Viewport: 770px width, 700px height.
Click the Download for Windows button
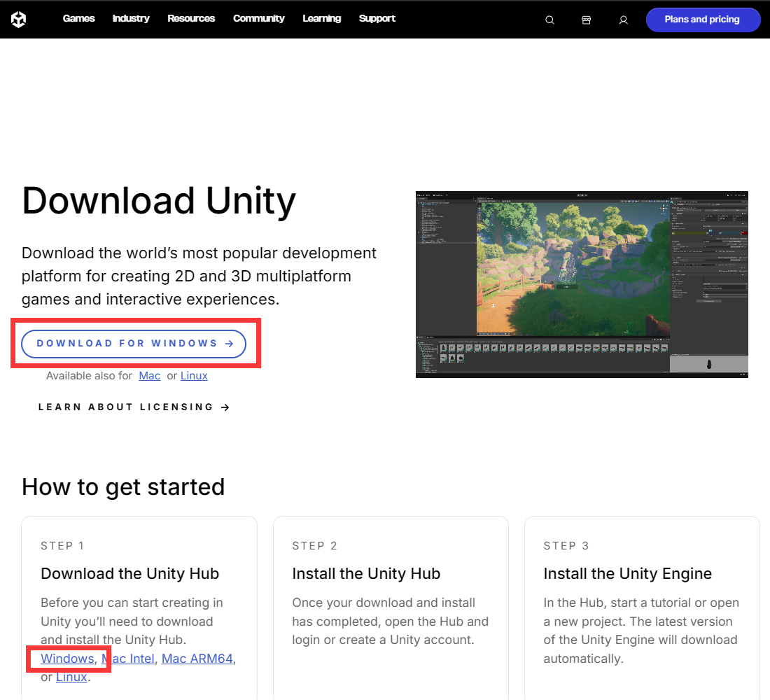134,344
